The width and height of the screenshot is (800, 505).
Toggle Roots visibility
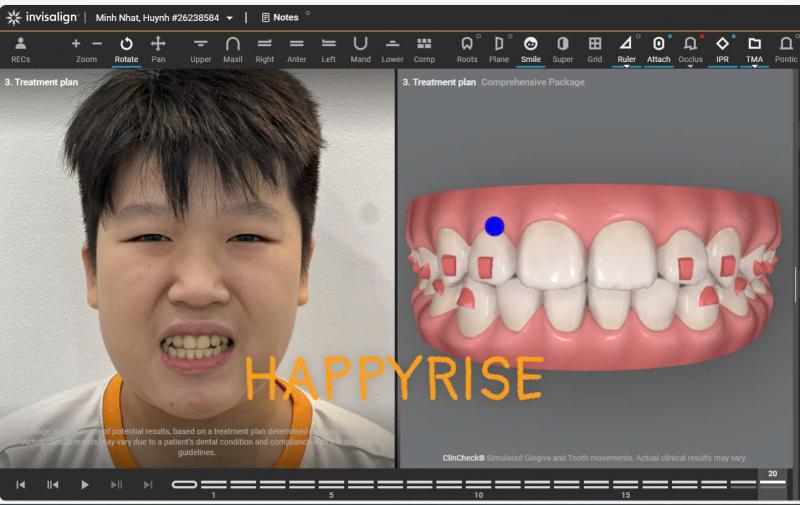(x=467, y=44)
